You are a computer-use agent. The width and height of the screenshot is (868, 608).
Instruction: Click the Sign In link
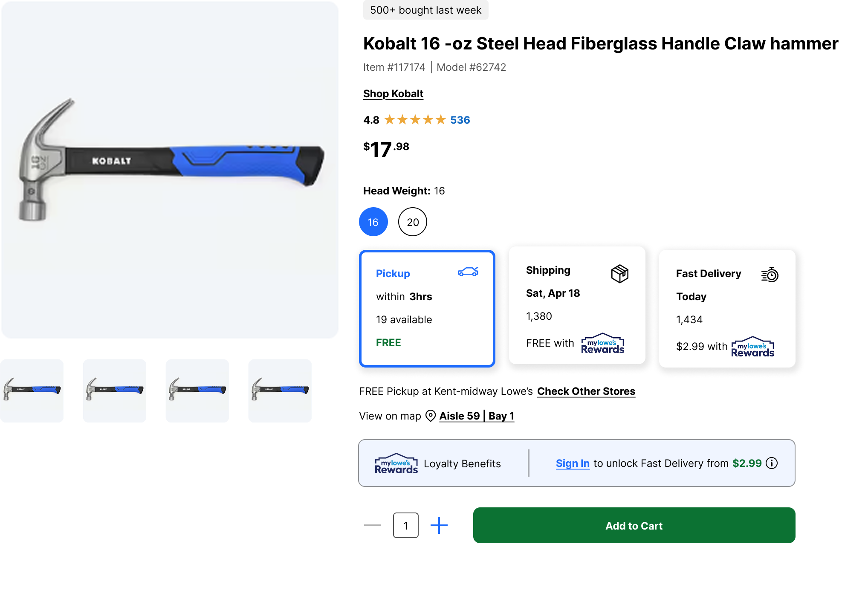pos(573,463)
